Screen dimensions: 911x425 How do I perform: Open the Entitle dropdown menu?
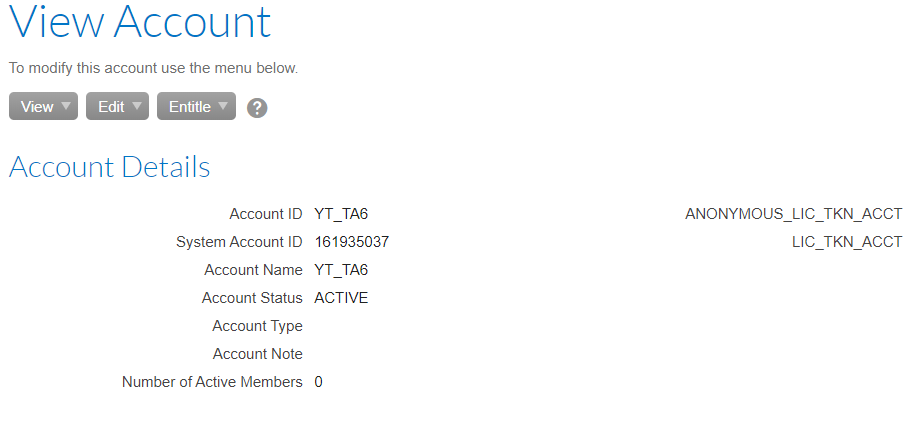(x=196, y=106)
